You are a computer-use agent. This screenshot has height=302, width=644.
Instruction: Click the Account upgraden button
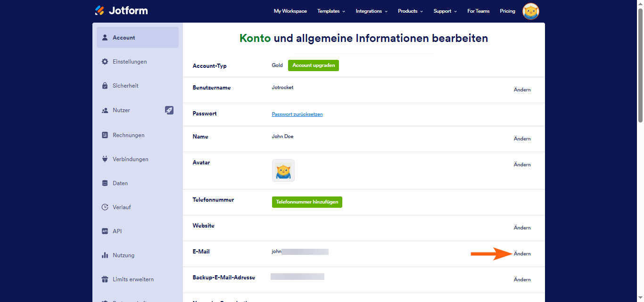(x=314, y=65)
